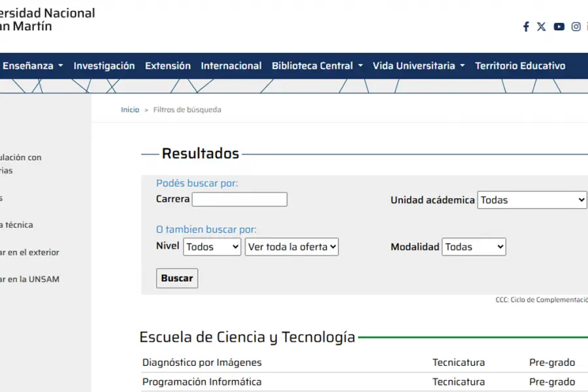Viewport: 588px width, 392px height.
Task: Select Investigación in the navigation bar
Action: 104,65
